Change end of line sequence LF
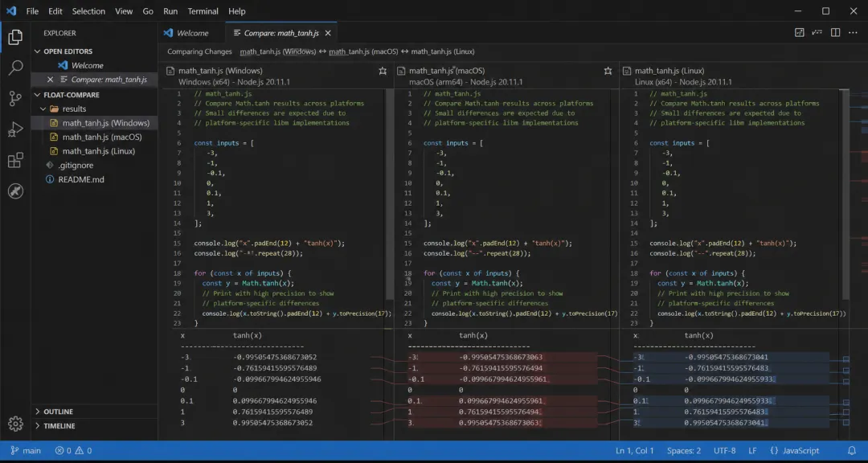Screen dimensions: 868x463 click(753, 451)
